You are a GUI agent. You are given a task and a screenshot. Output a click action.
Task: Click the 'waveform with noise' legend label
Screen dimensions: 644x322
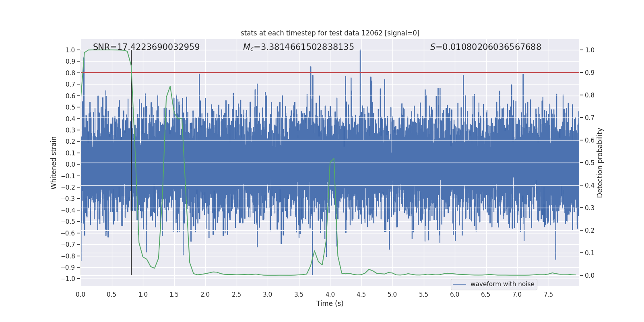[502, 284]
